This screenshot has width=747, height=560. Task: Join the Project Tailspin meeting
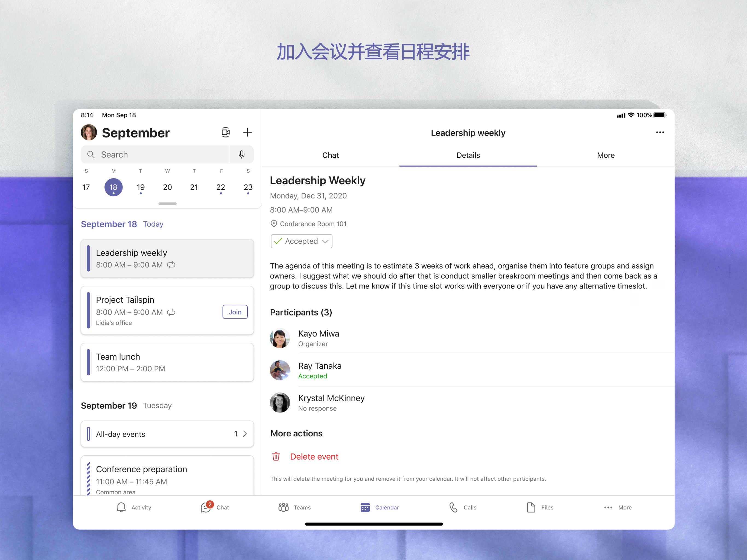point(235,312)
